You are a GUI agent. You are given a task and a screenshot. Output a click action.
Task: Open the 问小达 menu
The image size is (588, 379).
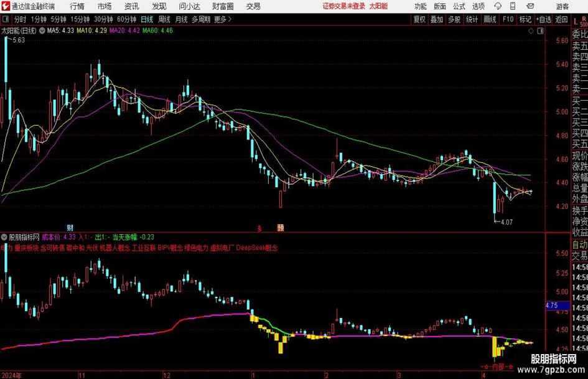189,6
